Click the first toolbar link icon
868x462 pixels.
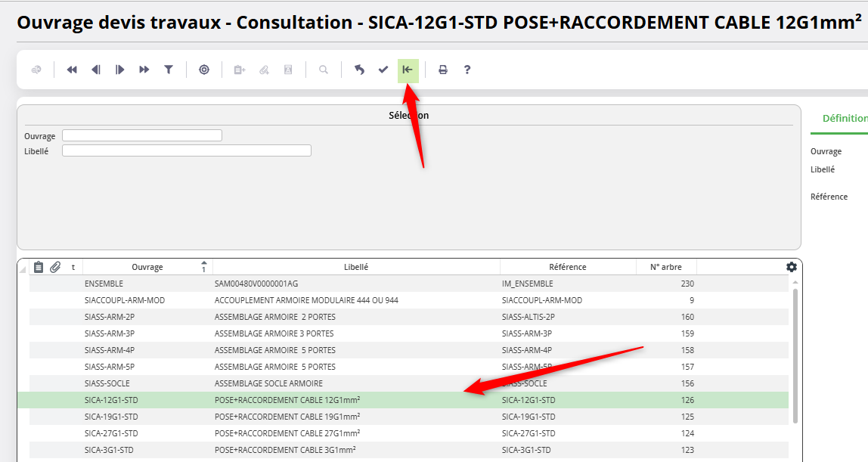coord(36,70)
